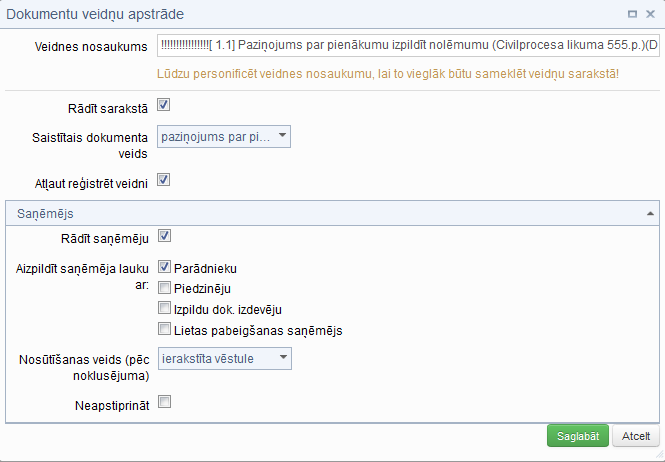The height and width of the screenshot is (462, 665).
Task: Click the Saglabāt button
Action: pos(578,436)
